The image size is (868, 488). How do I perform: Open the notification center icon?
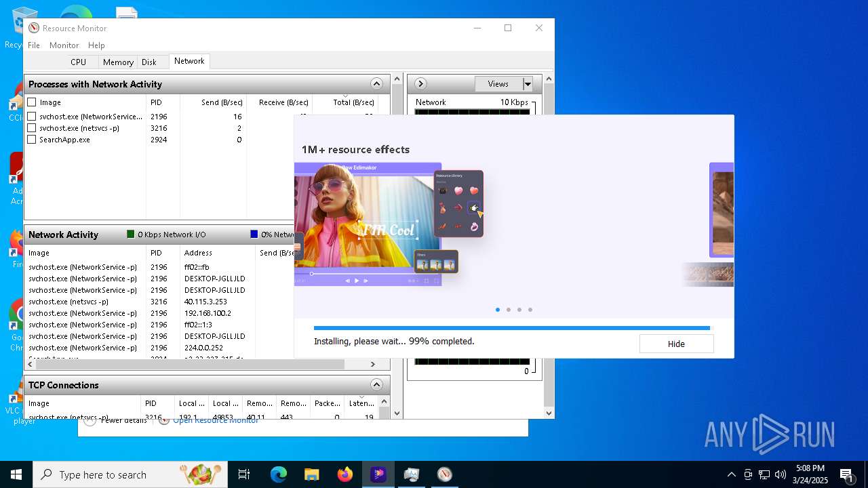[846, 474]
